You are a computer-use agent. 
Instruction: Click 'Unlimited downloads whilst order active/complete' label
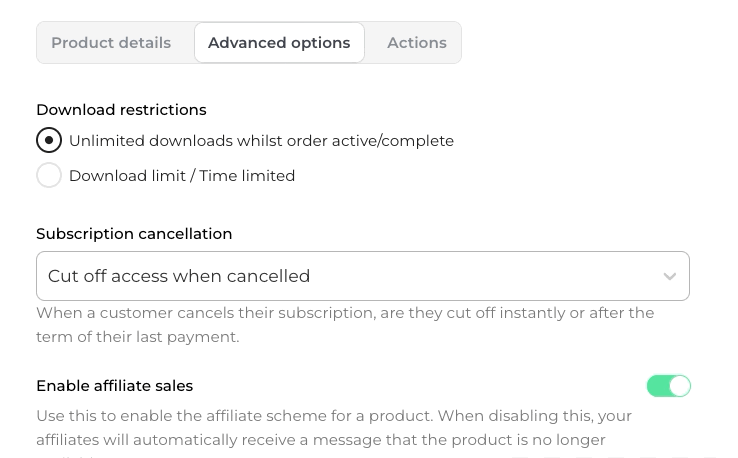click(261, 141)
